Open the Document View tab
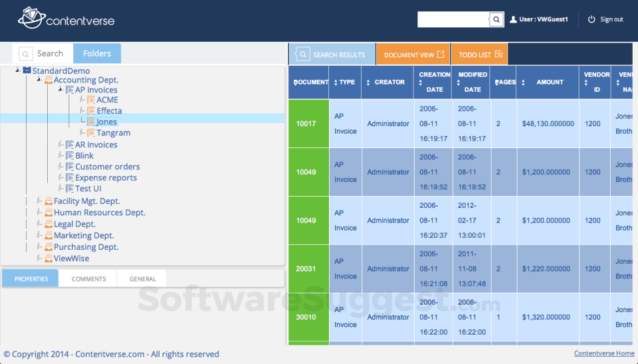The width and height of the screenshot is (638, 364). 413,54
